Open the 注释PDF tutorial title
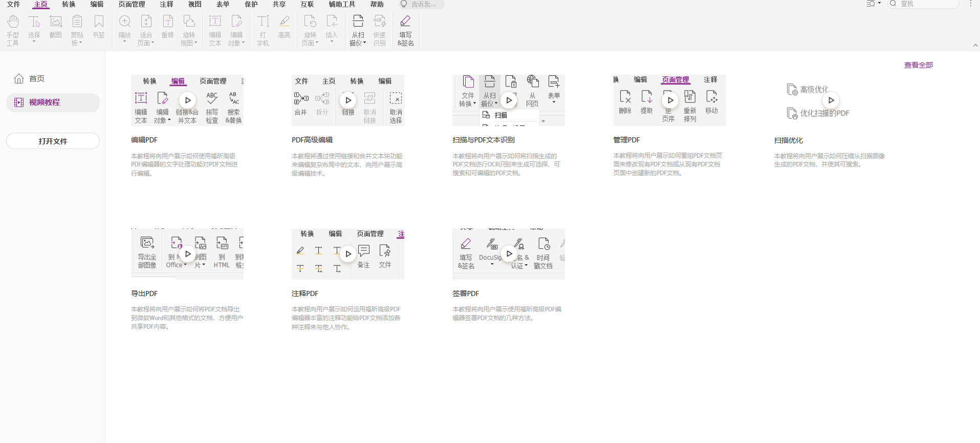 click(305, 293)
